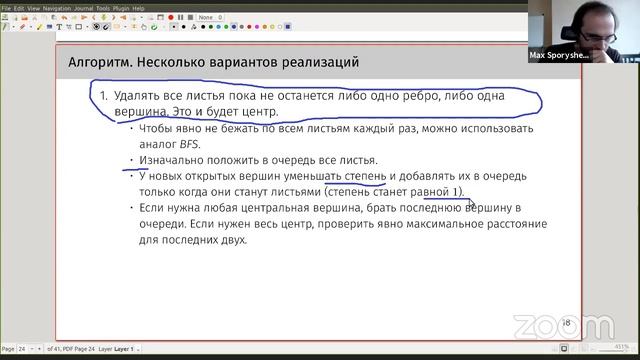Go to the previous page
The width and height of the screenshot is (640, 360).
pyautogui.click(x=94, y=18)
